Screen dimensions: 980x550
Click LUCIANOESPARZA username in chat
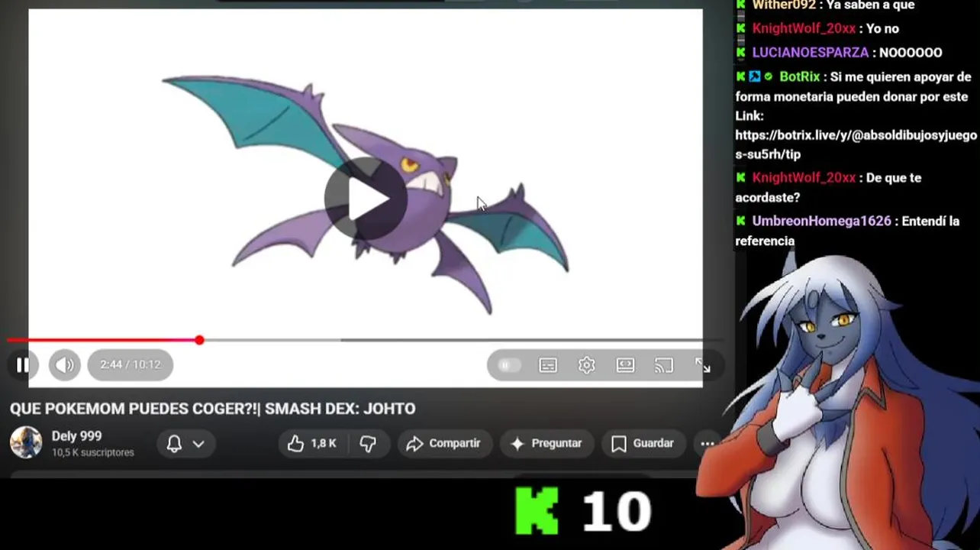(x=810, y=53)
